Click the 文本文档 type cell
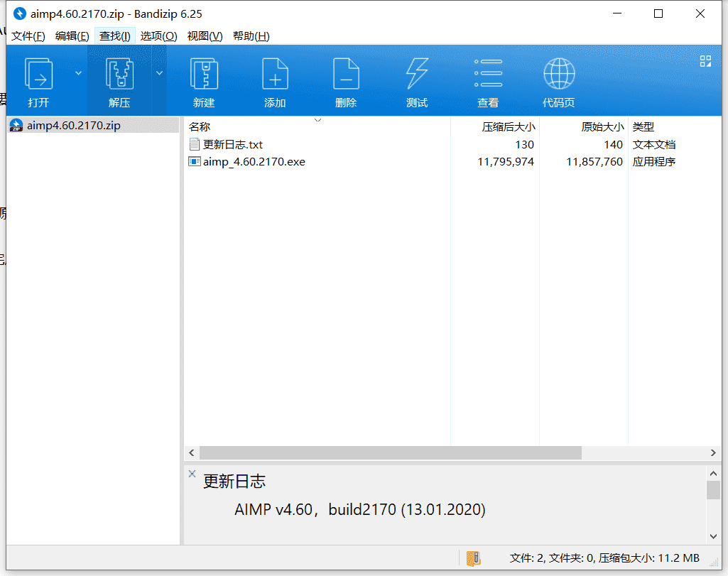Screen dimensions: 728x576 coord(653,144)
